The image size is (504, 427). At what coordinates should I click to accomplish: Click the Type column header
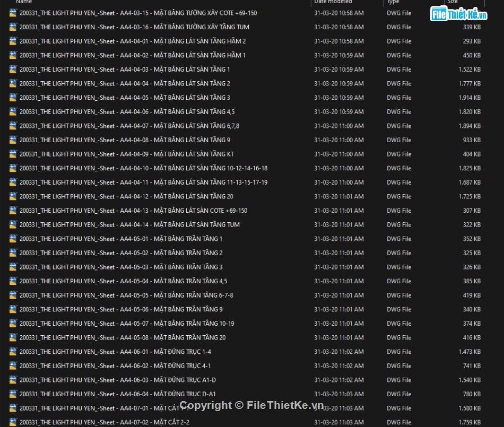[393, 2]
